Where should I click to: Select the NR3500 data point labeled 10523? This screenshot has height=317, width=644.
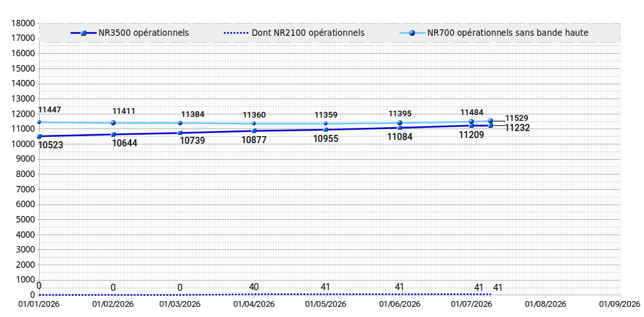coord(40,136)
